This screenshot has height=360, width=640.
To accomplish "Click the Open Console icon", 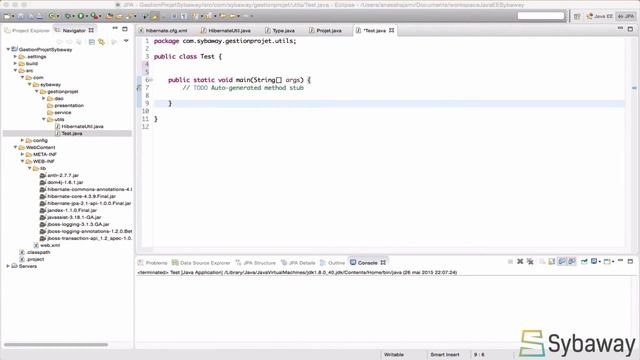I will coord(607,262).
